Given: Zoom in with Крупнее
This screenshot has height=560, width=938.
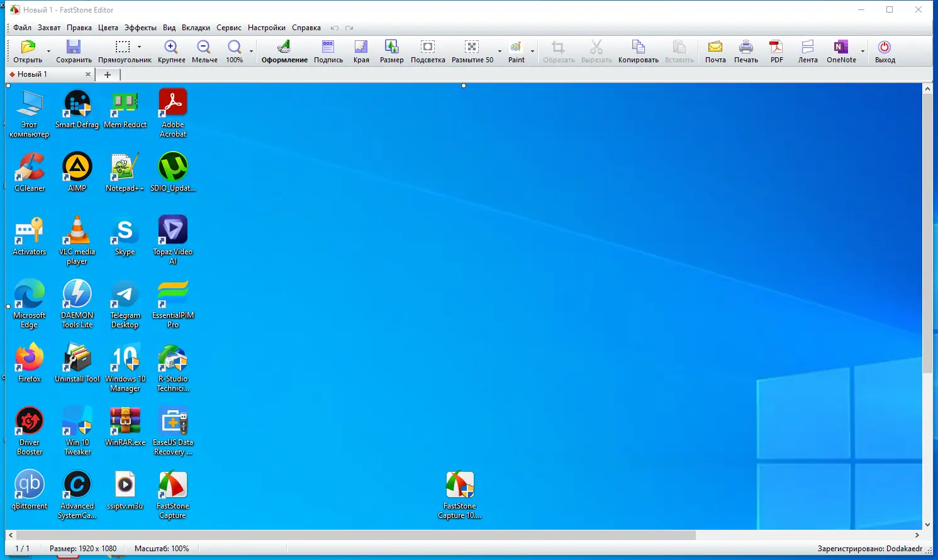Looking at the screenshot, I should [x=171, y=52].
